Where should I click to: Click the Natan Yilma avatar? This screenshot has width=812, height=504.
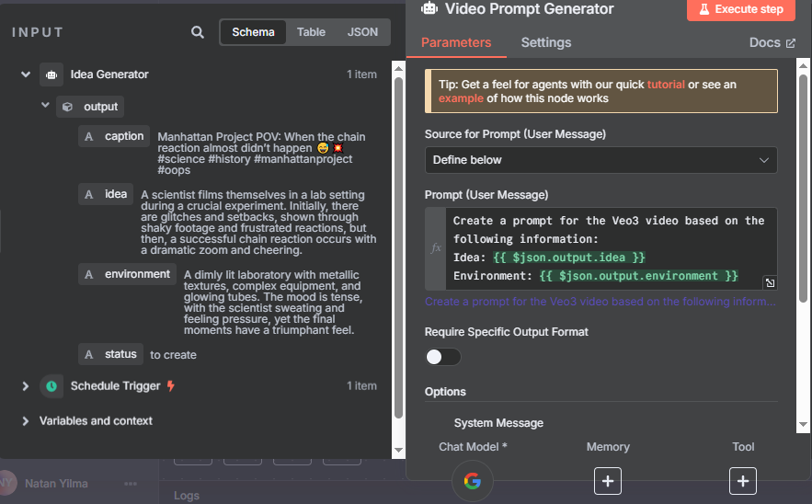pos(6,483)
